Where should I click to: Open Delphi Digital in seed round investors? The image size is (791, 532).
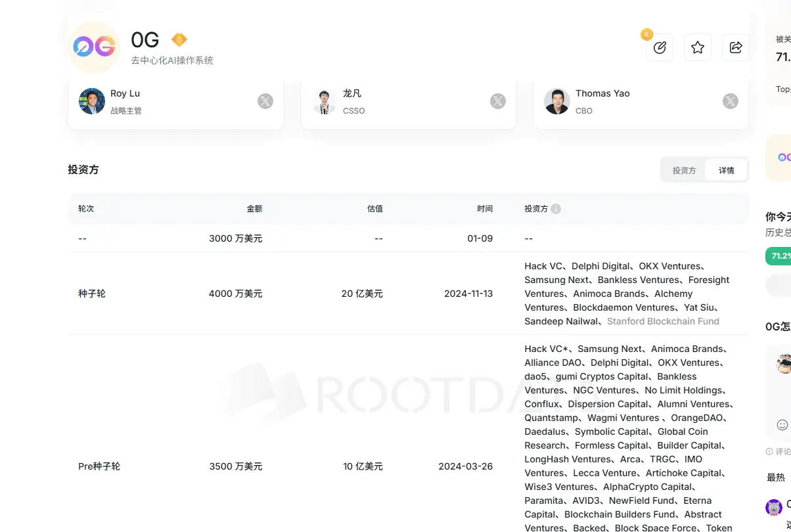pyautogui.click(x=600, y=266)
